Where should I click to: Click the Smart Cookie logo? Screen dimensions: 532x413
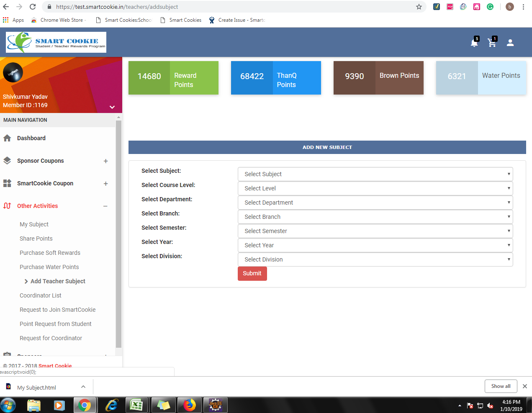(x=56, y=42)
